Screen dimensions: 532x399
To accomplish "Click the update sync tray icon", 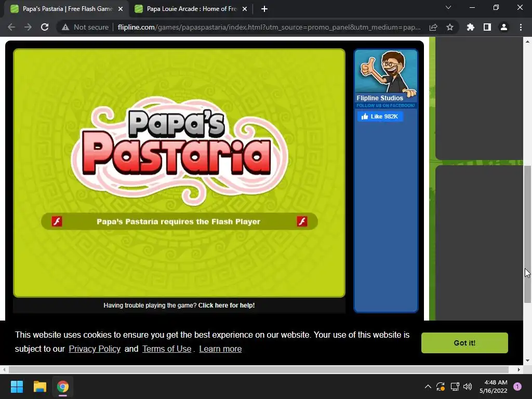I will point(441,387).
